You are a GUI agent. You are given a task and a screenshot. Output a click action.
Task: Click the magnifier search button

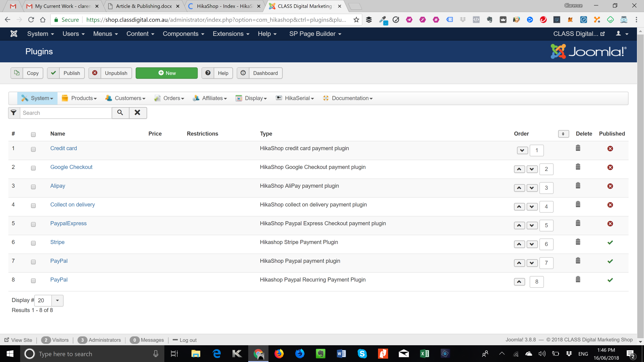click(x=120, y=113)
